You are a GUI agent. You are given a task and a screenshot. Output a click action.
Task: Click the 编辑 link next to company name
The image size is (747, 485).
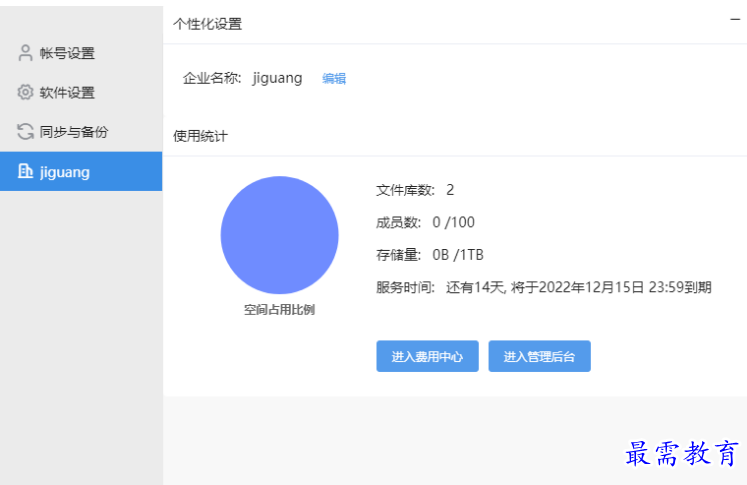(x=334, y=79)
